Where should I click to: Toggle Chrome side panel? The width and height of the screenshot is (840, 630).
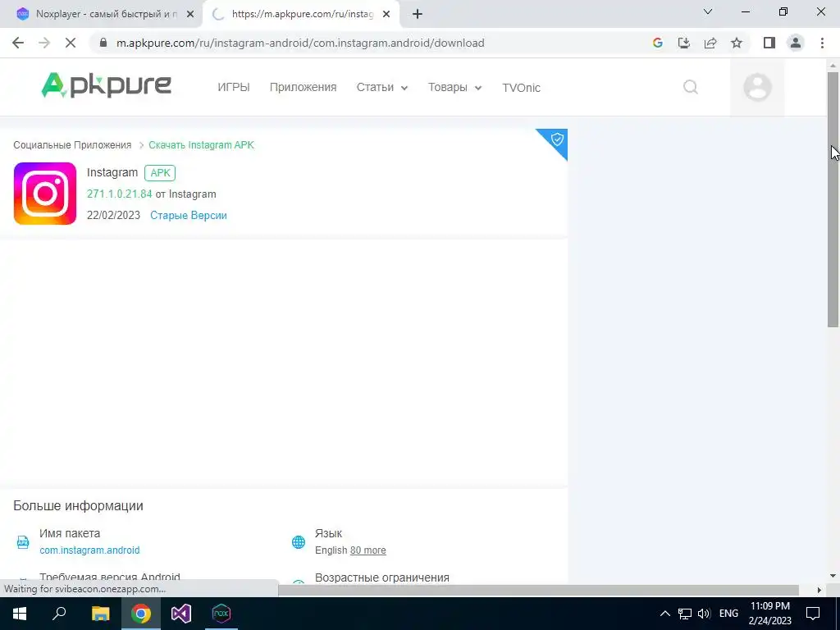pyautogui.click(x=769, y=43)
